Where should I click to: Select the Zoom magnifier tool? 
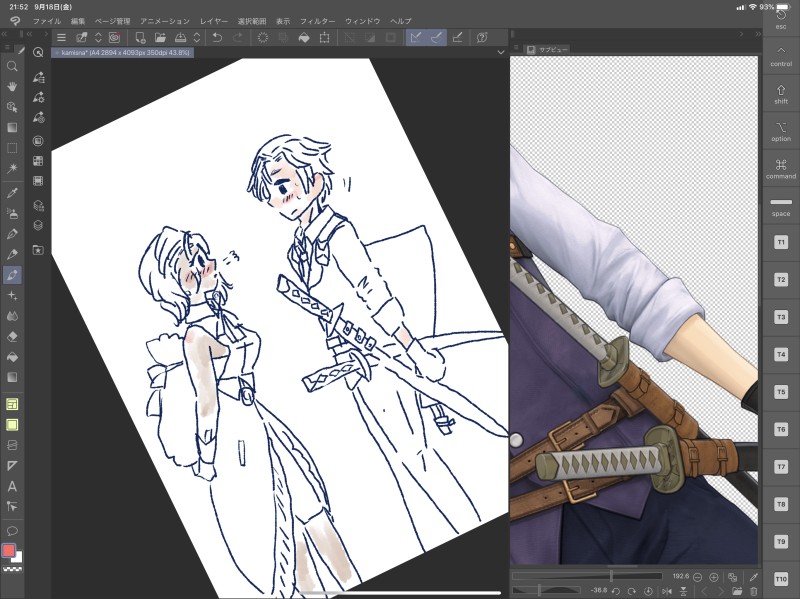click(x=12, y=66)
